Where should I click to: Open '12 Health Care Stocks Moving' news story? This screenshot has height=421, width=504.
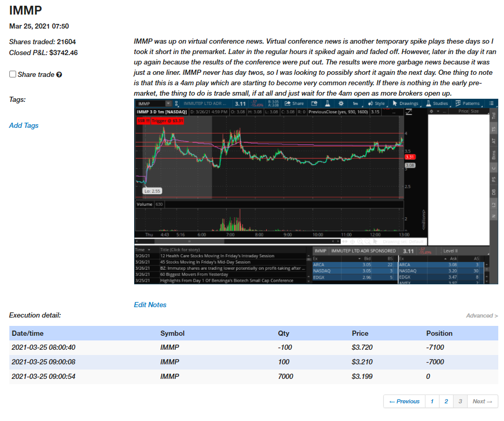click(217, 256)
